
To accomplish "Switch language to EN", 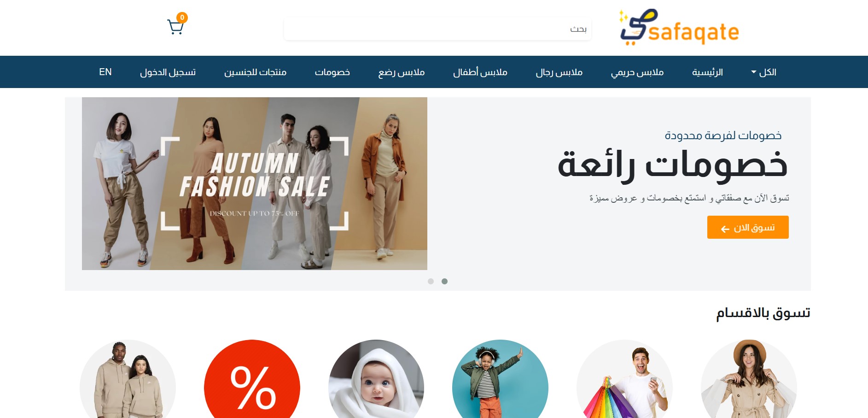I will point(105,72).
